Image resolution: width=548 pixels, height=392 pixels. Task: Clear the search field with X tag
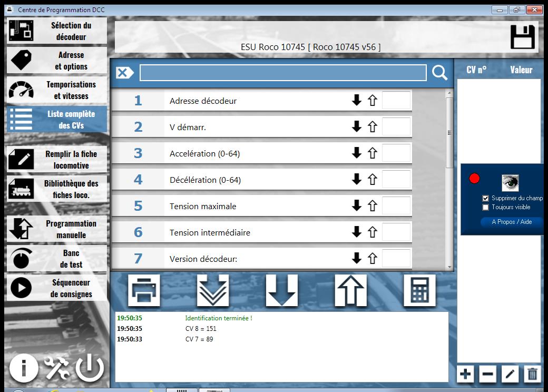coord(125,73)
